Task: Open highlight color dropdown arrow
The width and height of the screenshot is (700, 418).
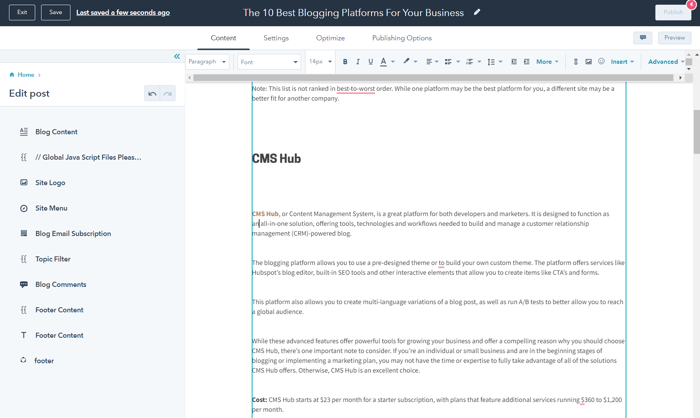Action: pyautogui.click(x=416, y=62)
